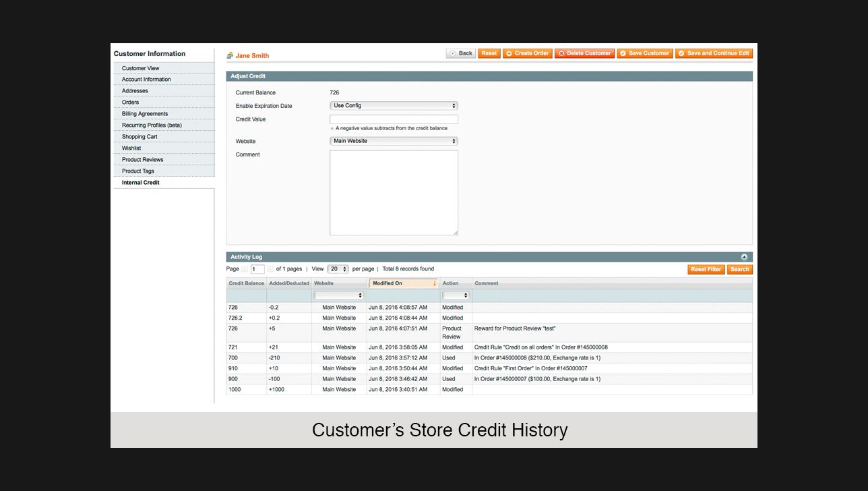Open the Billing Agreements tab
Screen dimensions: 868x491
tap(145, 114)
